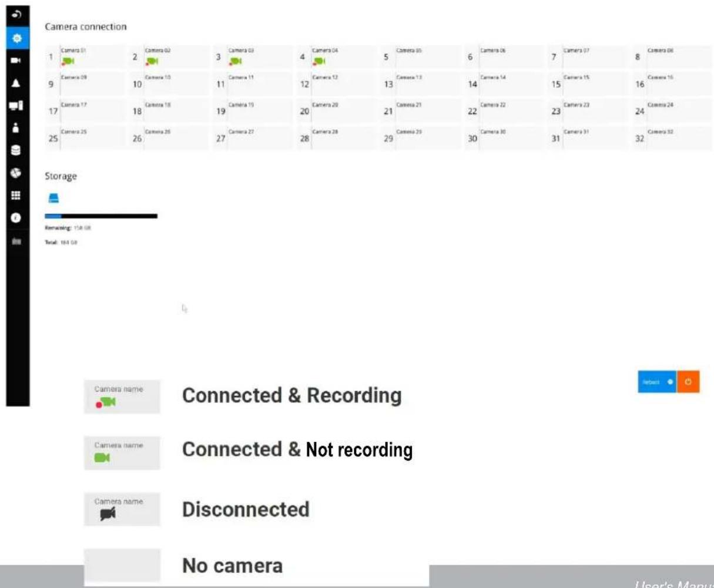This screenshot has height=588, width=714.
Task: Open the storage database sidebar icon
Action: (x=16, y=150)
